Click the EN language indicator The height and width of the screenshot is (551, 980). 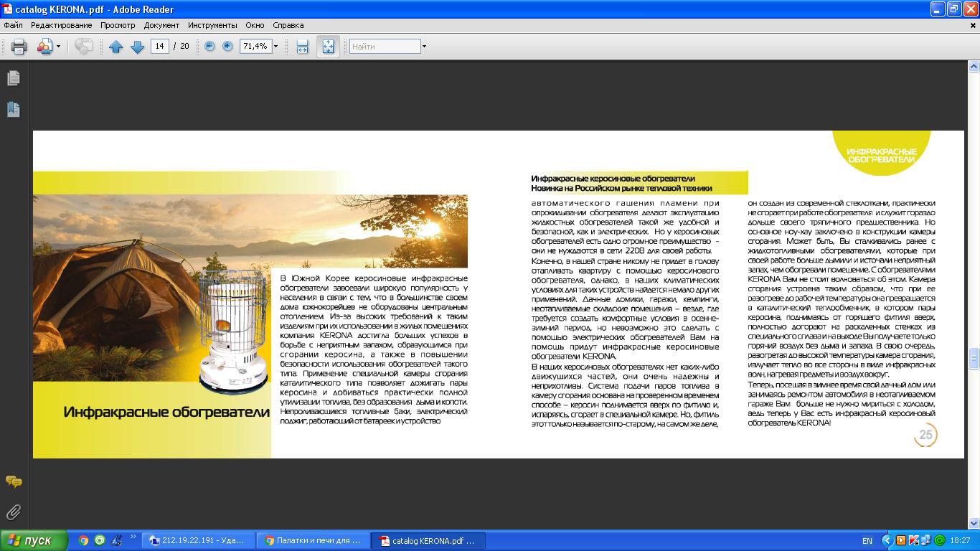(x=867, y=540)
